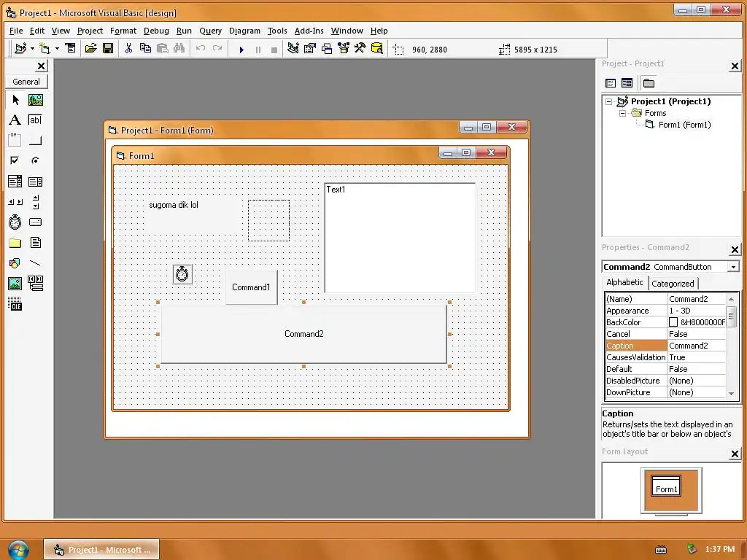Select the PictureBox tool

coord(35,99)
